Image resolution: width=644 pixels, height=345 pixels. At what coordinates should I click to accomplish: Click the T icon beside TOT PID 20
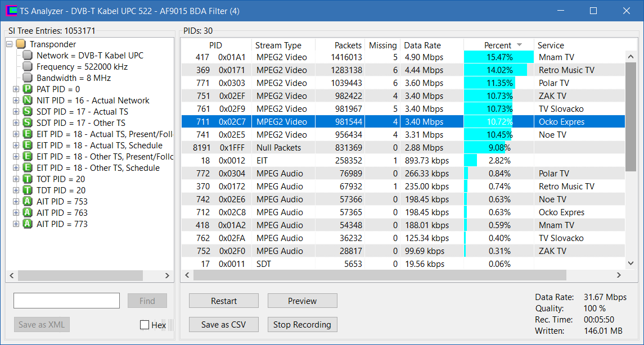point(28,179)
